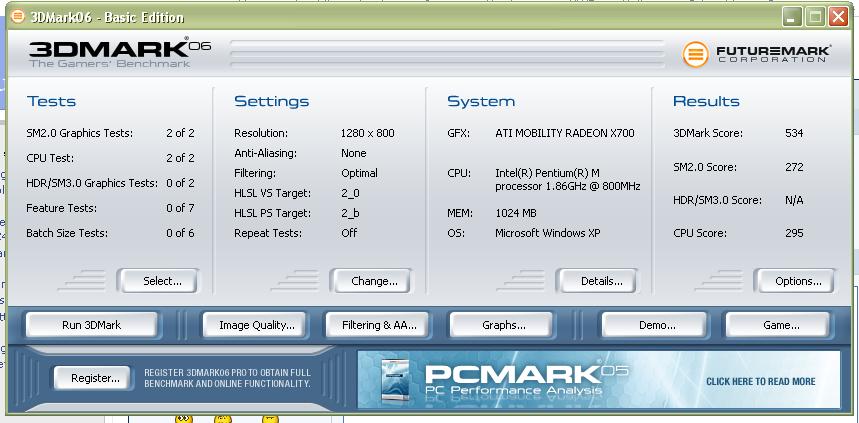Click the '2_0' HLSL VS Target value
The width and height of the screenshot is (859, 423).
350,193
